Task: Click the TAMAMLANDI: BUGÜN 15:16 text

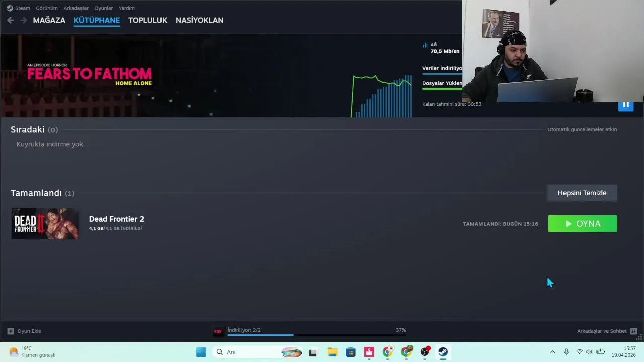Action: [x=501, y=224]
